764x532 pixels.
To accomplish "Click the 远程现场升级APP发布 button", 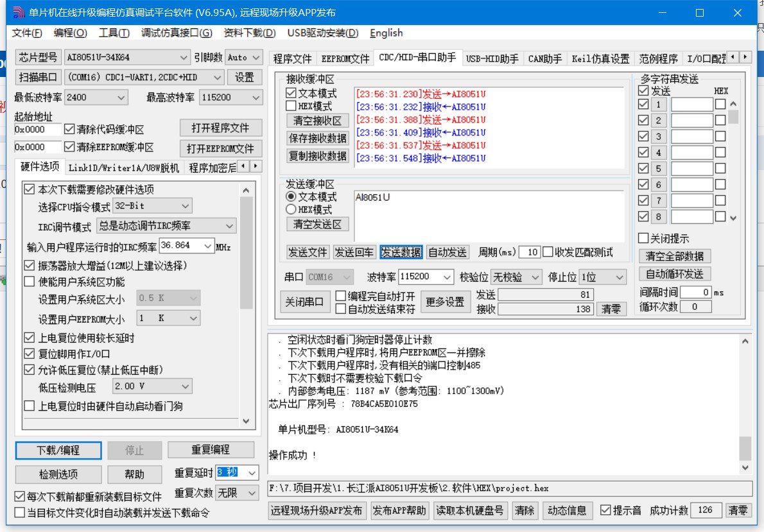I will 317,510.
